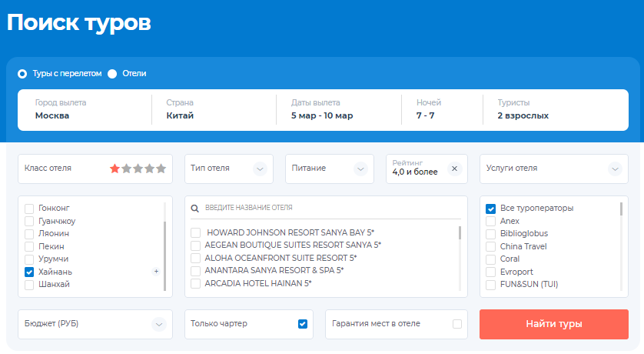Check Arcadia Hotel Hainan checkbox
This screenshot has width=644, height=354.
pos(195,284)
